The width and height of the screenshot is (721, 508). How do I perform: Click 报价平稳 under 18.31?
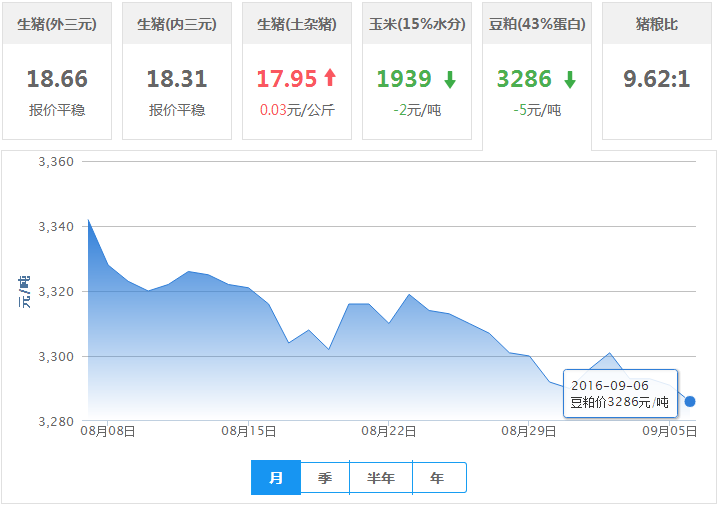click(x=177, y=110)
